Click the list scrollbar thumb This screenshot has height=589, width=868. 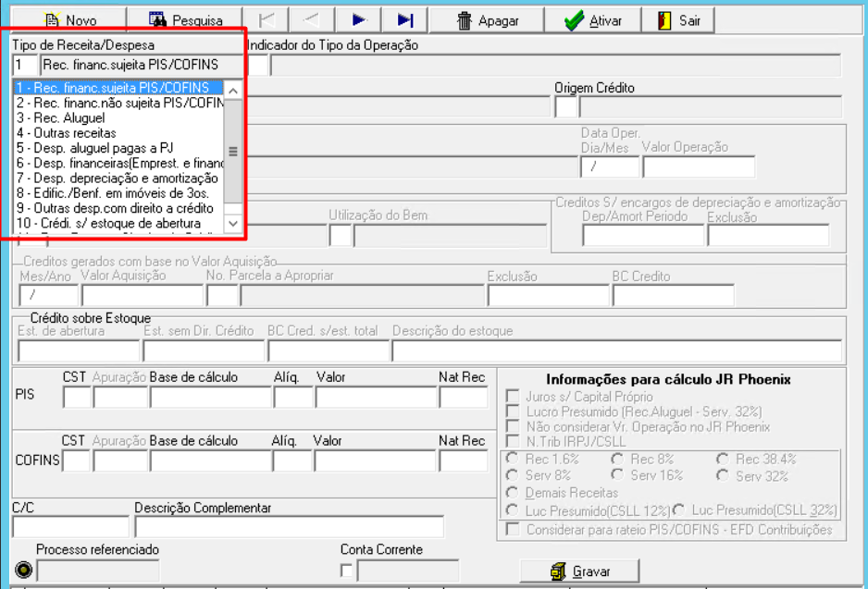click(x=233, y=151)
